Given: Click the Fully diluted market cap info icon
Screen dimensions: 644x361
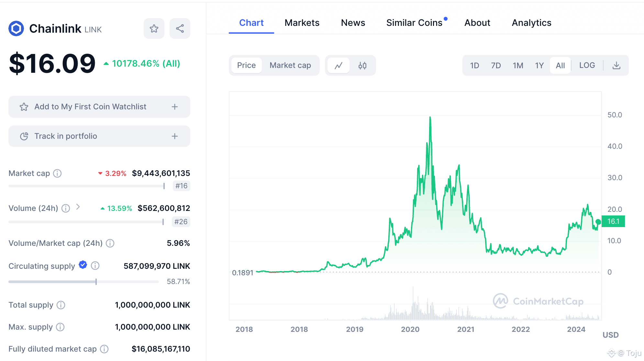Looking at the screenshot, I should pyautogui.click(x=104, y=349).
